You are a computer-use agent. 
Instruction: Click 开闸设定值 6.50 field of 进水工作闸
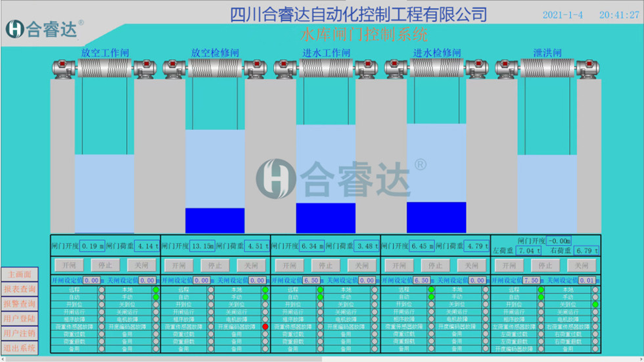click(x=311, y=281)
